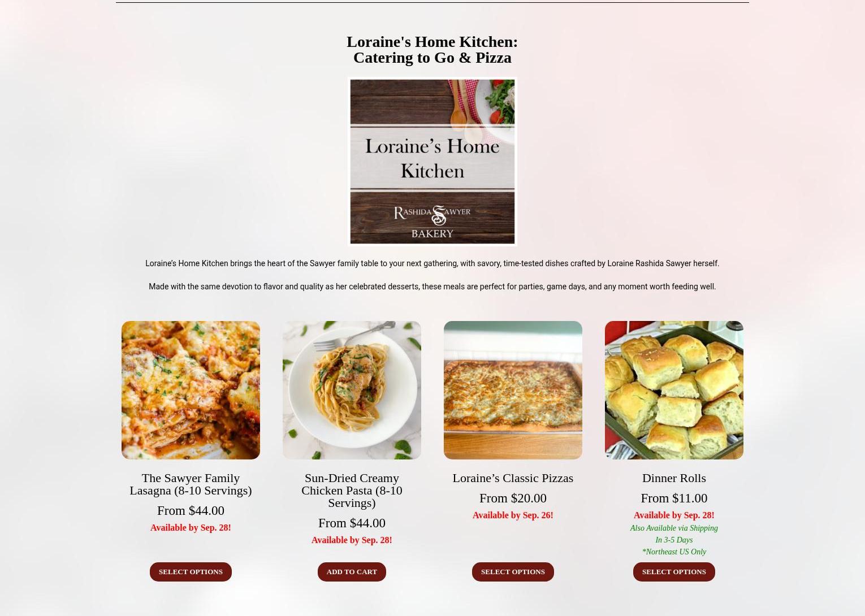865x616 pixels.
Task: Open The Sawyer Family Lasagna title link
Action: point(191,484)
